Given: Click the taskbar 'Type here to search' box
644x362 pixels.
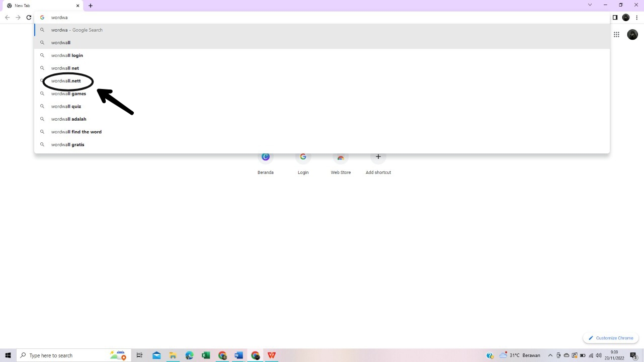Looking at the screenshot, I should 73,355.
